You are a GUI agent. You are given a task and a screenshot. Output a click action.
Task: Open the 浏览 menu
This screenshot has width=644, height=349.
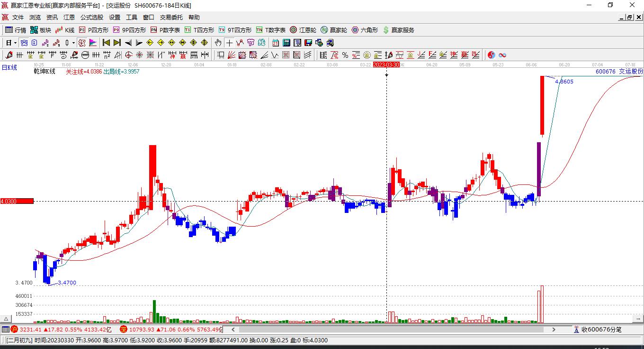tap(35, 17)
